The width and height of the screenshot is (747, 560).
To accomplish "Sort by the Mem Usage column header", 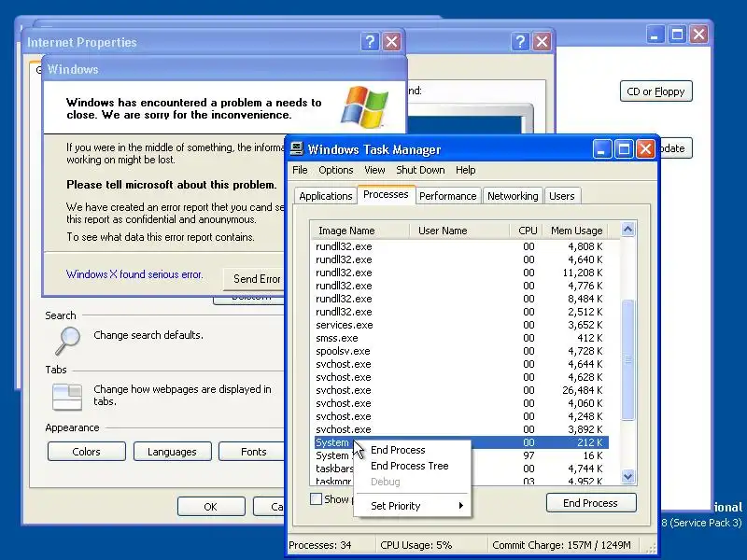I will [576, 231].
